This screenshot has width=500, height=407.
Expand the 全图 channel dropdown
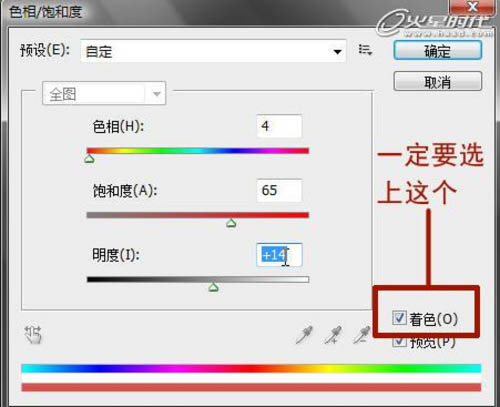(104, 94)
